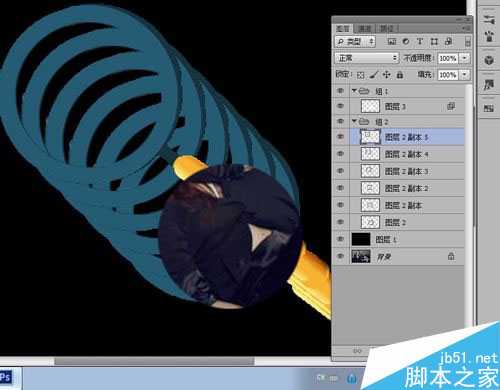Screen dimensions: 500x390
Task: Collapse 组 2 group triangle
Action: tap(354, 121)
